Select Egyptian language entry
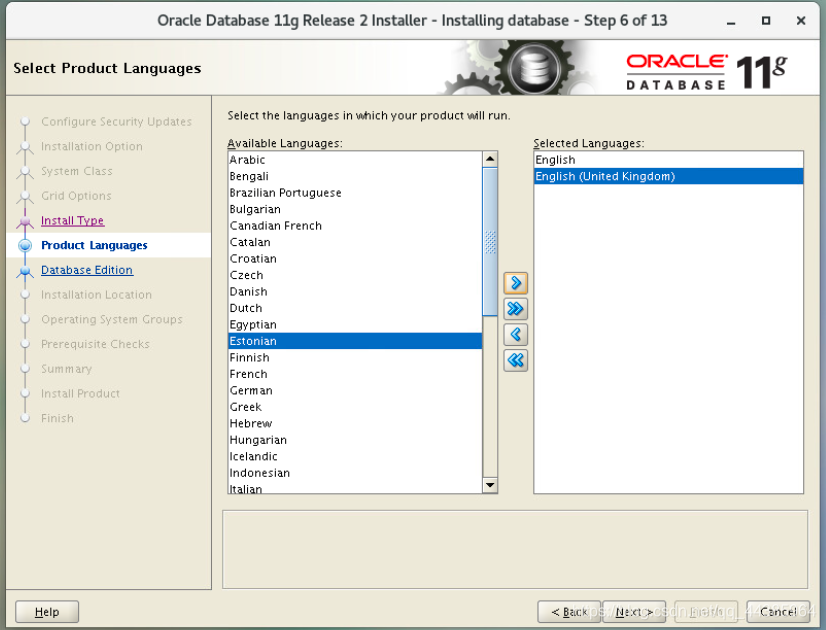This screenshot has height=630, width=826. coord(355,324)
